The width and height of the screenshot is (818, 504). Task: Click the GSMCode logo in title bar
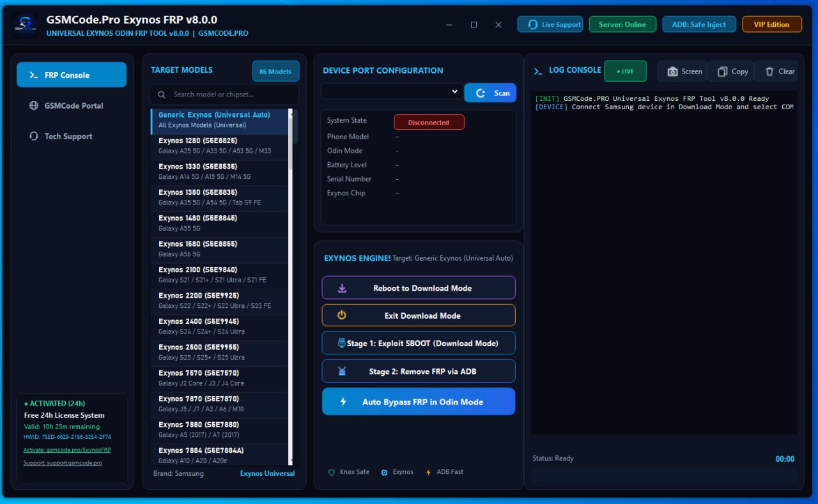click(25, 25)
